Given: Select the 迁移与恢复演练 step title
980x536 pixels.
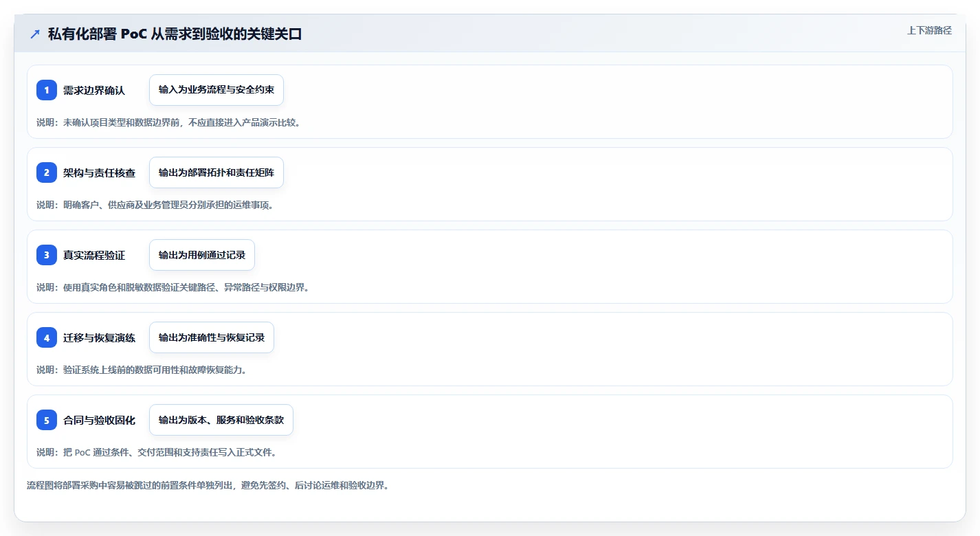Looking at the screenshot, I should [100, 337].
